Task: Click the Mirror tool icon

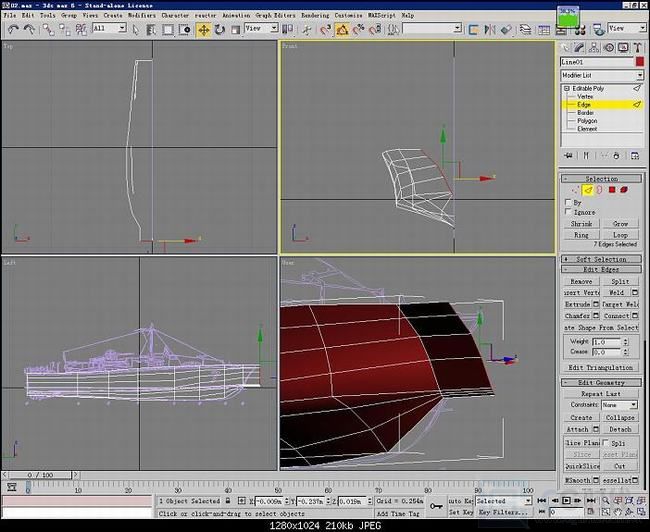Action: coord(490,29)
